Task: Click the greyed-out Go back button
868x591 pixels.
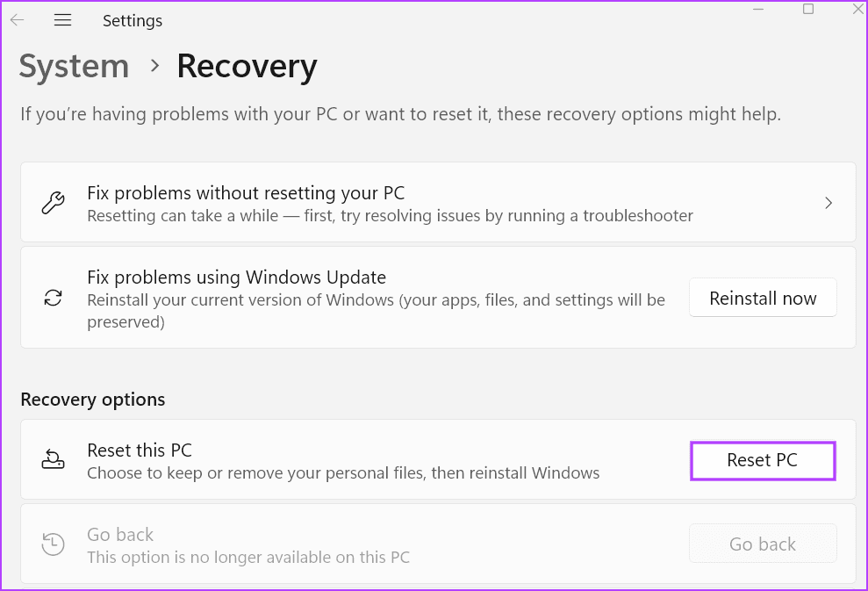Action: coord(762,544)
